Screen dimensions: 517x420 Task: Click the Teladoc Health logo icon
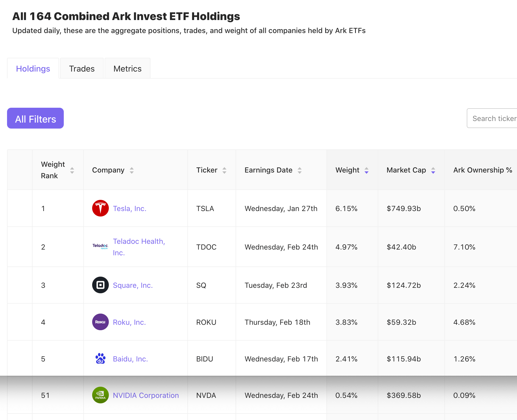[x=100, y=246]
